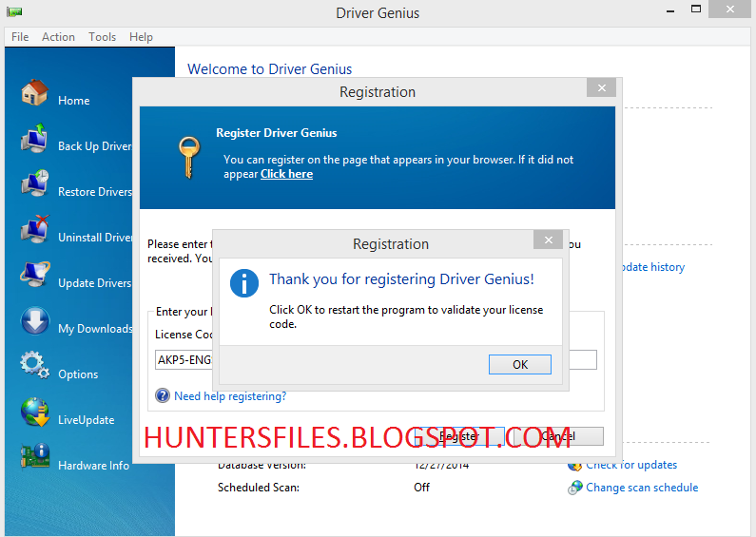Maximize the Driver Genius window
This screenshot has height=537, width=756.
696,10
